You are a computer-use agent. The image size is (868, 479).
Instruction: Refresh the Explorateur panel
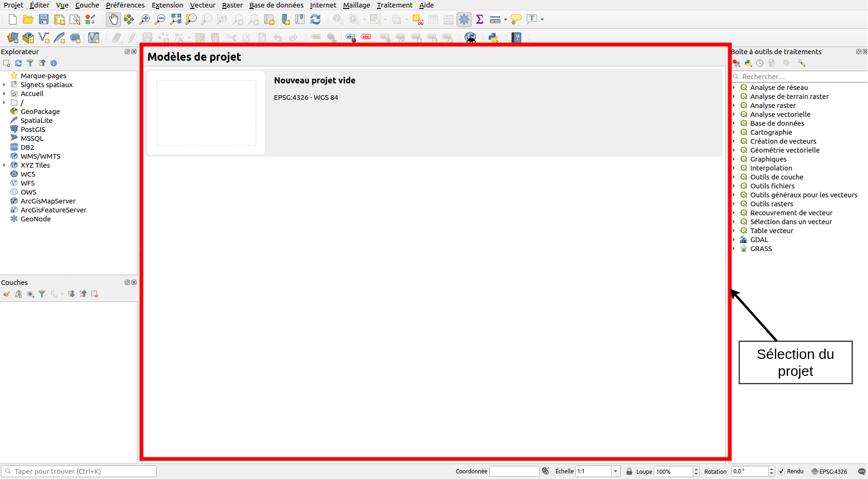pyautogui.click(x=18, y=63)
